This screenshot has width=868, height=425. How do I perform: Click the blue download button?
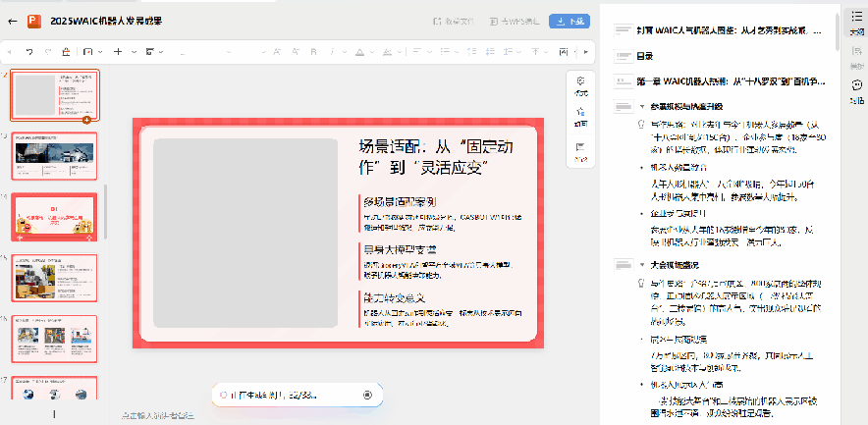[x=570, y=22]
